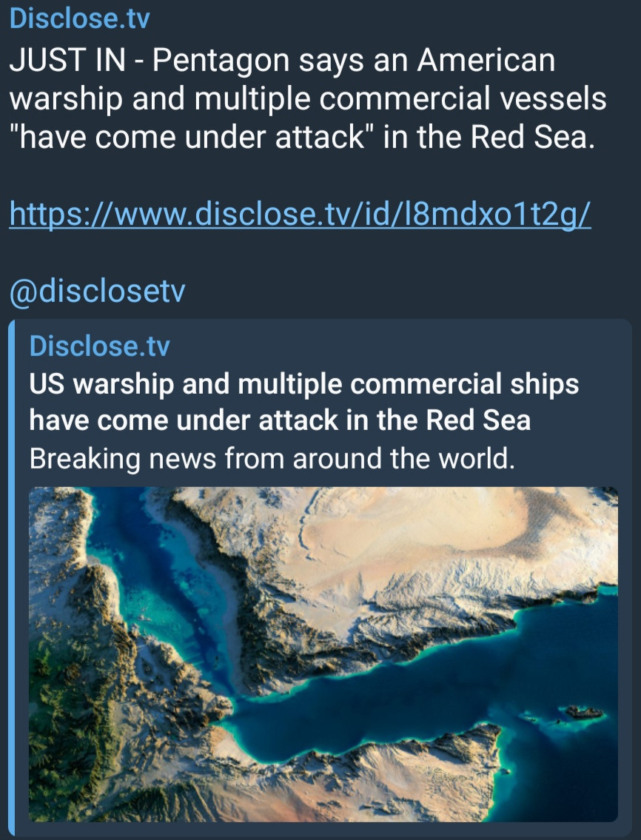Screen dimensions: 641x840
Task: Select the 'JUST IN' text in message
Action: (67, 60)
